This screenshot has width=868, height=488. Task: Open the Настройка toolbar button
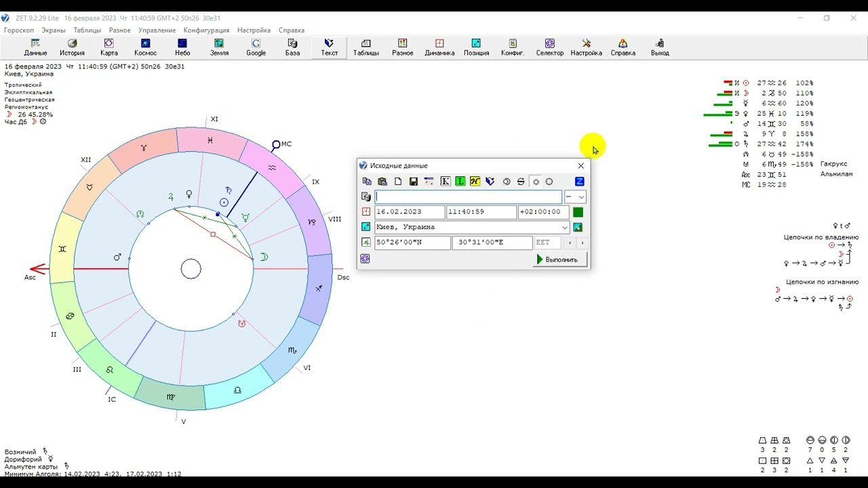click(x=587, y=47)
